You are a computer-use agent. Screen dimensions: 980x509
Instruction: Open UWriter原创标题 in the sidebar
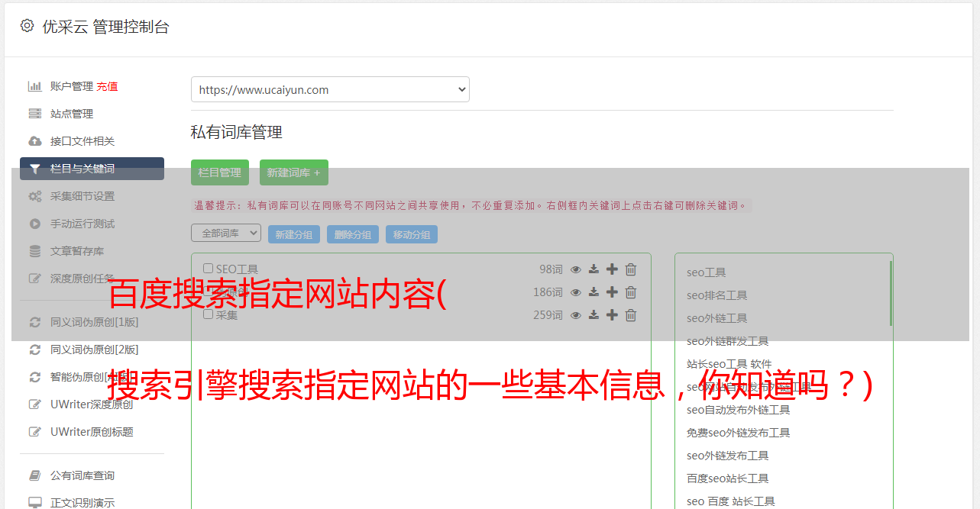92,432
